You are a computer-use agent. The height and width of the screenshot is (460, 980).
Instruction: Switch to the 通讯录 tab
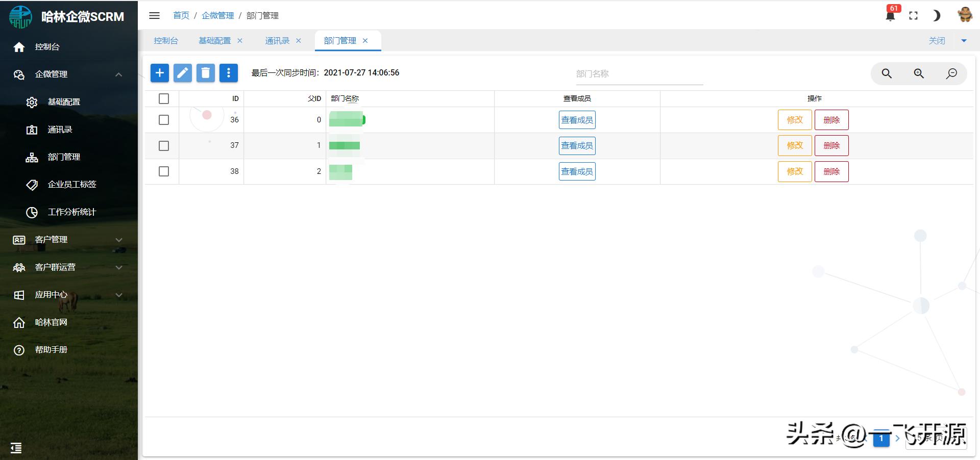click(x=277, y=41)
